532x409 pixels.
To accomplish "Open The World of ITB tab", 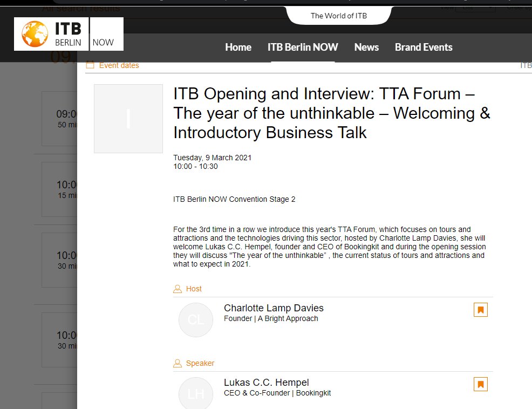I will point(339,16).
